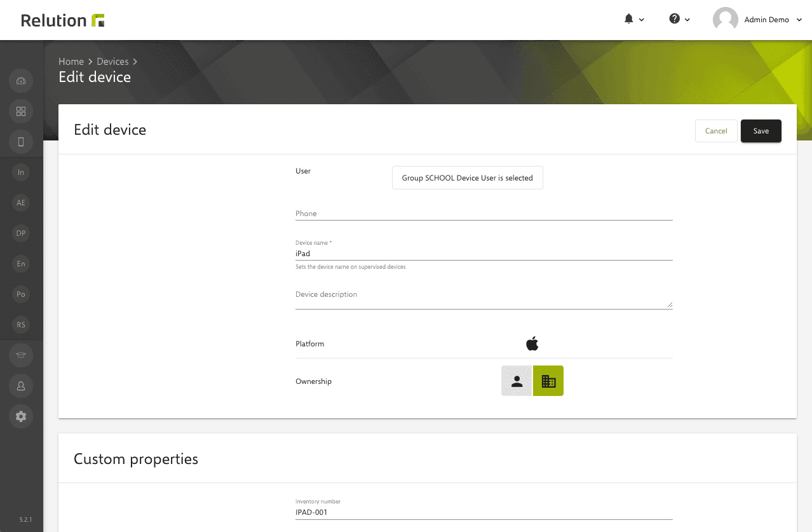The width and height of the screenshot is (812, 532).
Task: Click the 'Sets the device name on supervised devices' hint
Action: (x=351, y=267)
